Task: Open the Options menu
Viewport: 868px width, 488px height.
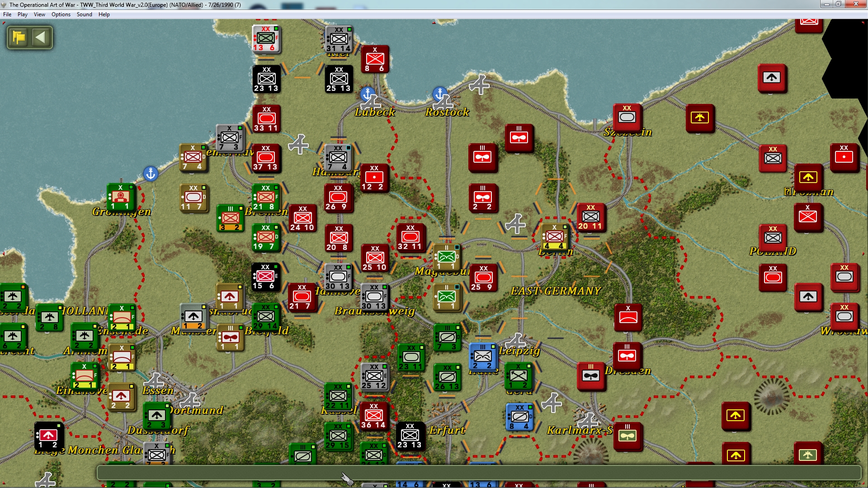Action: (x=61, y=14)
